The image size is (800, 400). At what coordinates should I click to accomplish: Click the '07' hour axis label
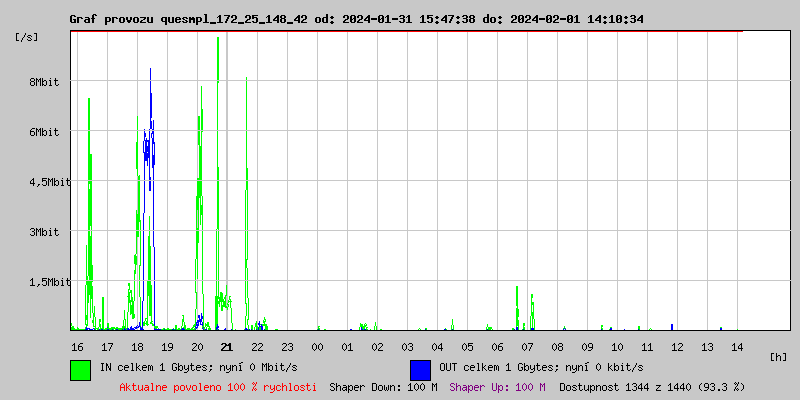(x=527, y=347)
